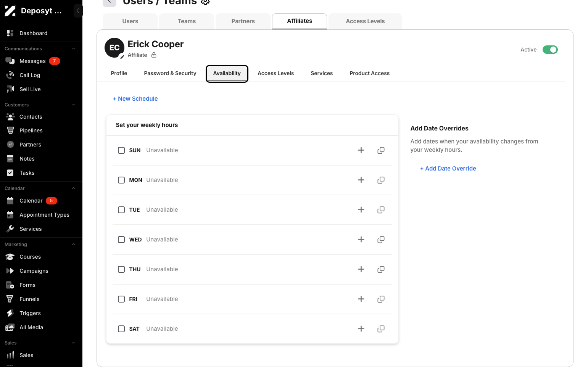Add a time slot for SUN
588x367 pixels.
[361, 150]
